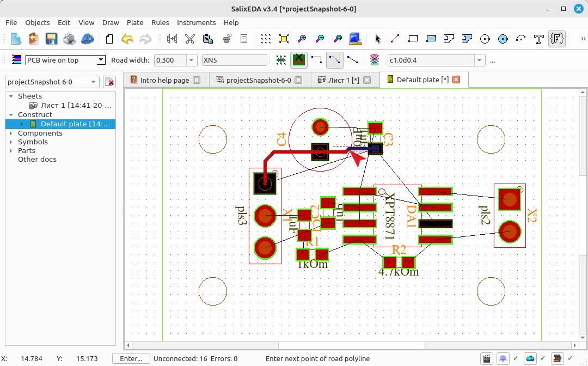This screenshot has height=366, width=588.
Task: Toggle the orthogonal wire corner mode
Action: (317, 60)
